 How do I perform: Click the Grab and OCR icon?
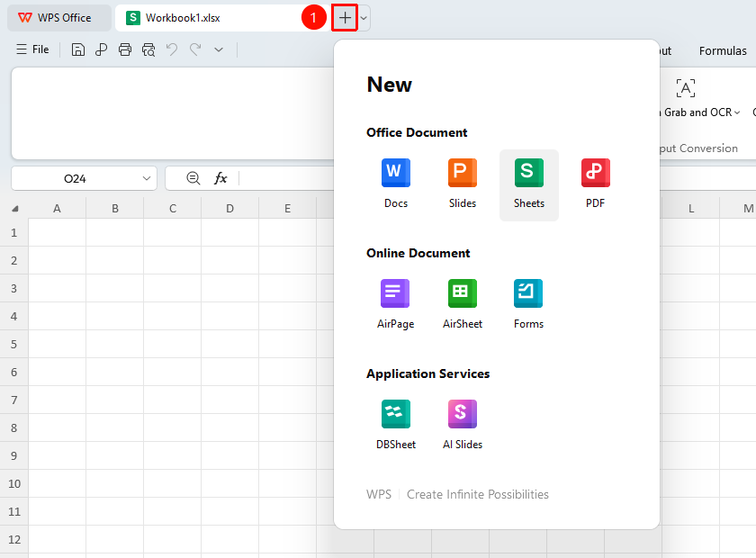tap(686, 88)
